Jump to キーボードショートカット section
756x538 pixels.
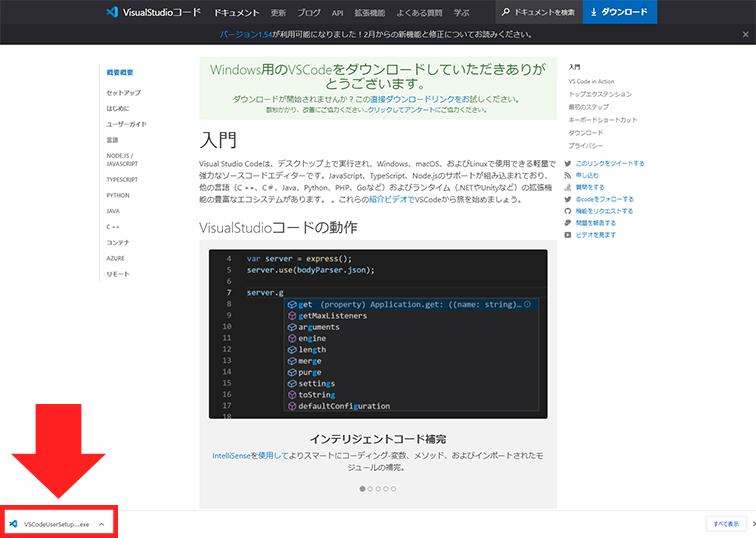[x=603, y=120]
